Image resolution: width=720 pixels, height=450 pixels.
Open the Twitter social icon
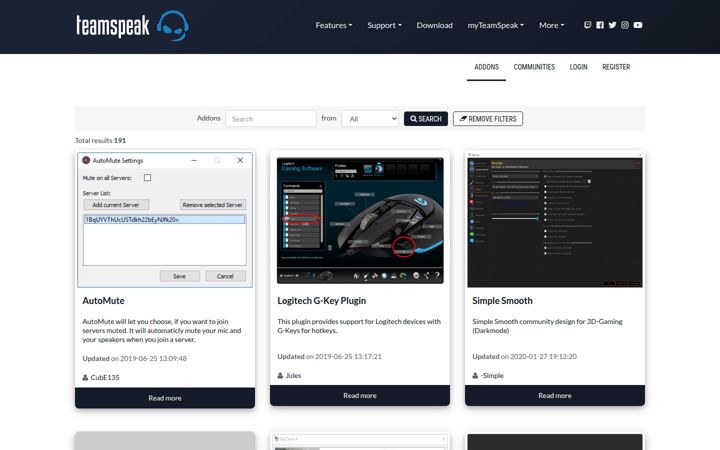tap(612, 25)
